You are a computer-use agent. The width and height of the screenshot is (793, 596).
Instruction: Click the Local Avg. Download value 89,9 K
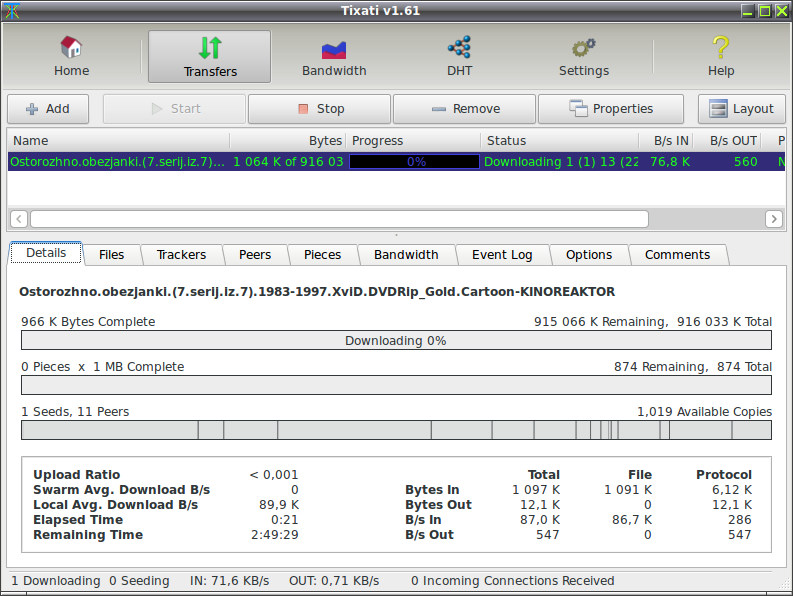click(x=279, y=505)
